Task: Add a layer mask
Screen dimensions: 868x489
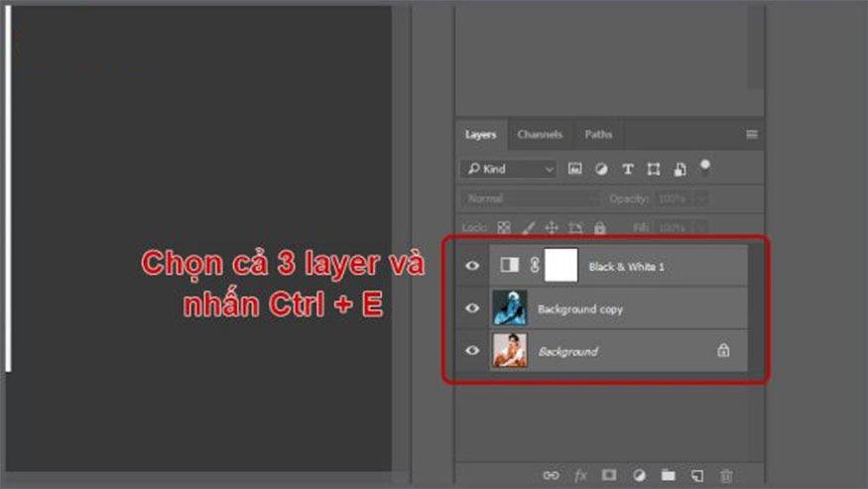Action: tap(609, 475)
